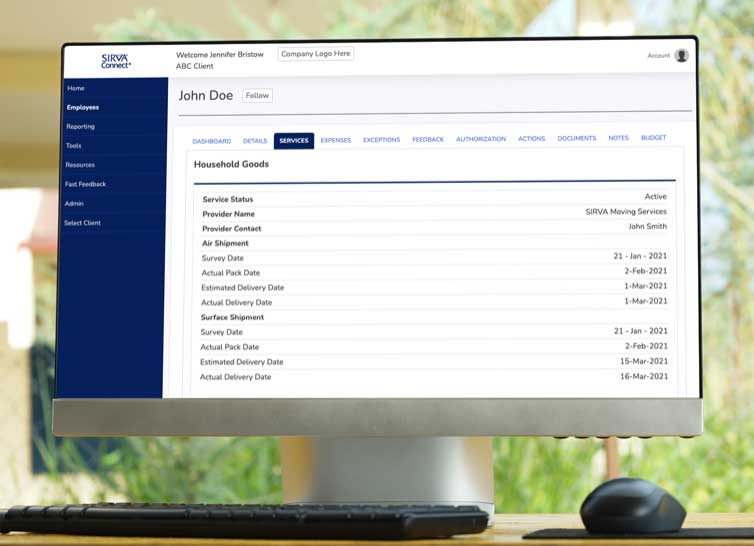Switch to the Dashboard tab
754x546 pixels.
(x=212, y=141)
